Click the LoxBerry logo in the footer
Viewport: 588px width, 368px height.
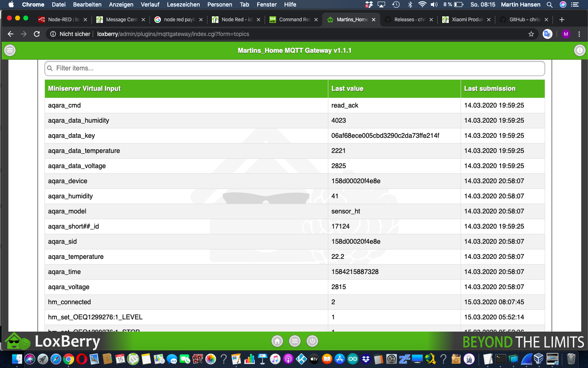pyautogui.click(x=52, y=341)
